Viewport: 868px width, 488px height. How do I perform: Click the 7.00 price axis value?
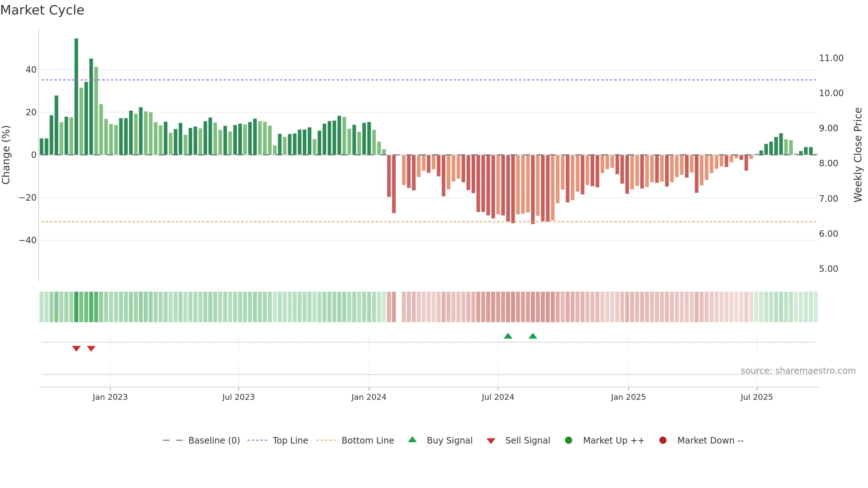click(829, 198)
